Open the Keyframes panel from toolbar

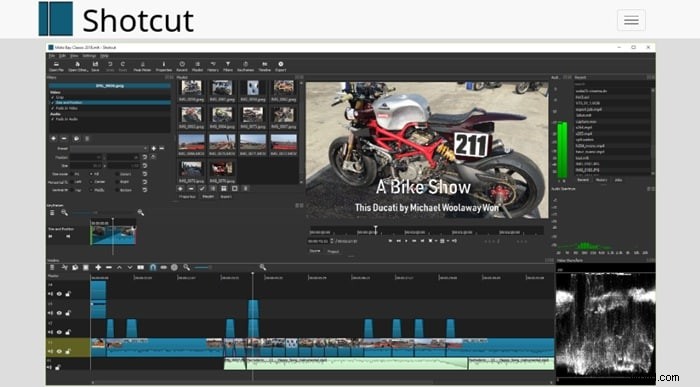(245, 67)
